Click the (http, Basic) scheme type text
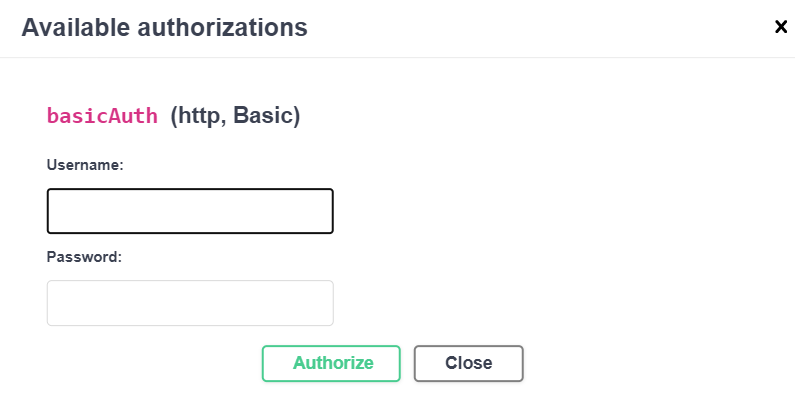Image resolution: width=795 pixels, height=395 pixels. (235, 116)
